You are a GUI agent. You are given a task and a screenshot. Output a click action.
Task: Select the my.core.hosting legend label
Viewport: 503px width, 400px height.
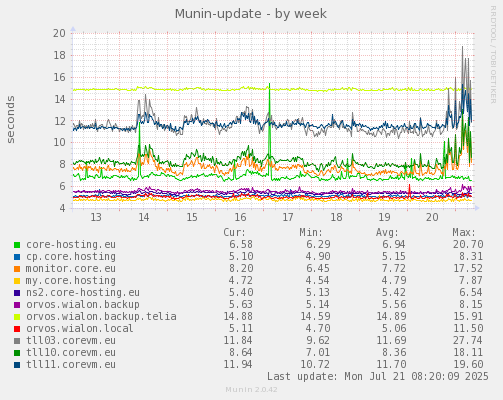tap(71, 281)
